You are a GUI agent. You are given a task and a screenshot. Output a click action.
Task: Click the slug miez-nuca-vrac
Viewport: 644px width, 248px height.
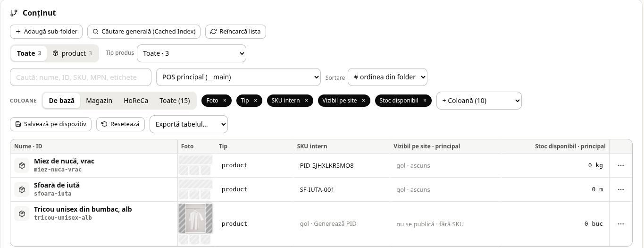click(x=58, y=170)
